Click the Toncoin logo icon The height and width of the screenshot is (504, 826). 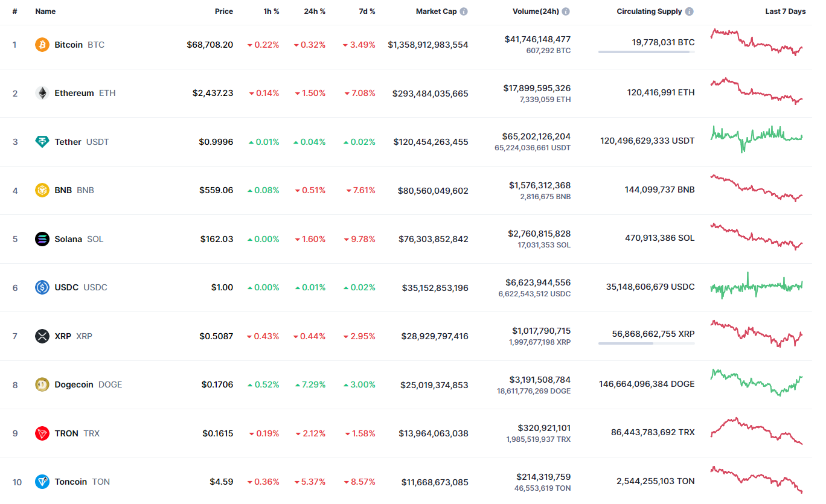[42, 482]
